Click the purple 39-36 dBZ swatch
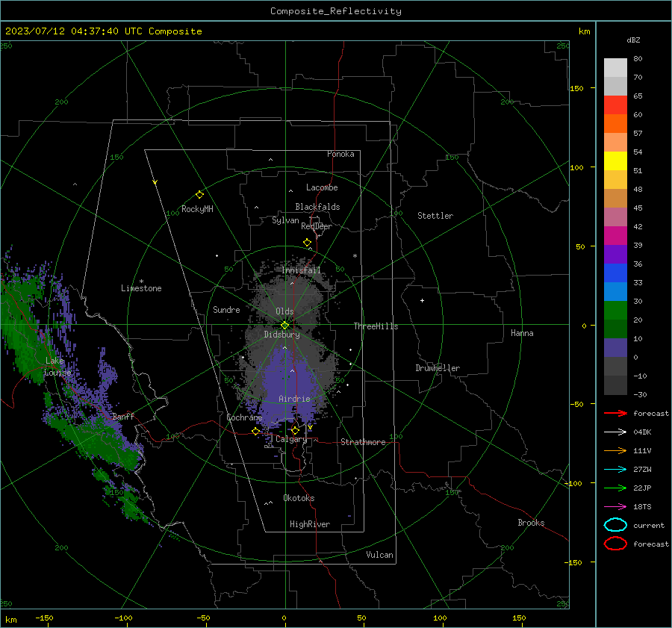Viewport: 672px width, 628px height. pyautogui.click(x=615, y=254)
